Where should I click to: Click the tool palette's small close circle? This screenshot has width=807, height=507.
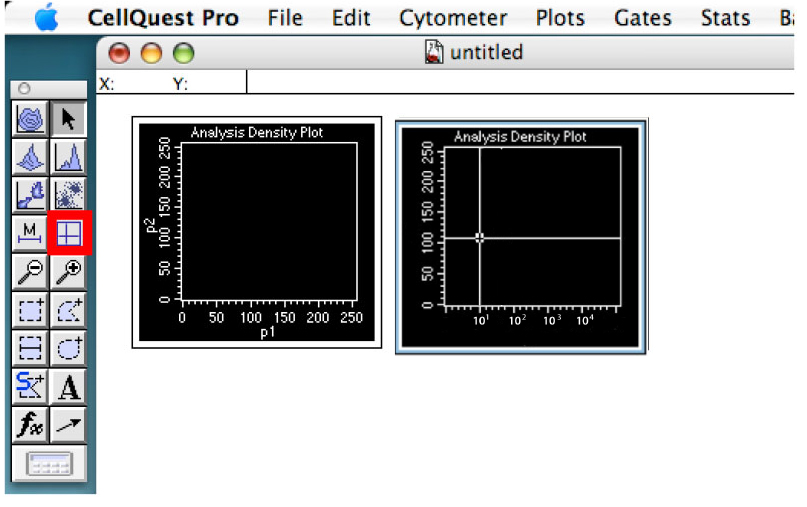(24, 89)
